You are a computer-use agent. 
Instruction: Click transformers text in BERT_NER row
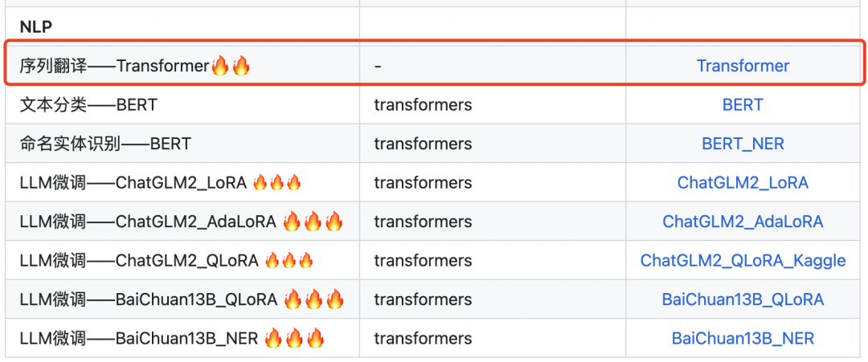click(x=423, y=144)
